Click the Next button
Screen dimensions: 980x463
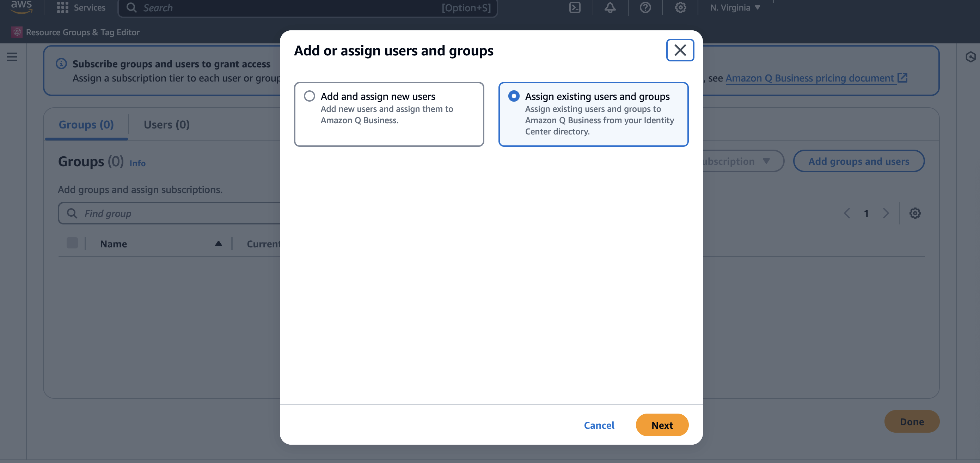(x=662, y=425)
